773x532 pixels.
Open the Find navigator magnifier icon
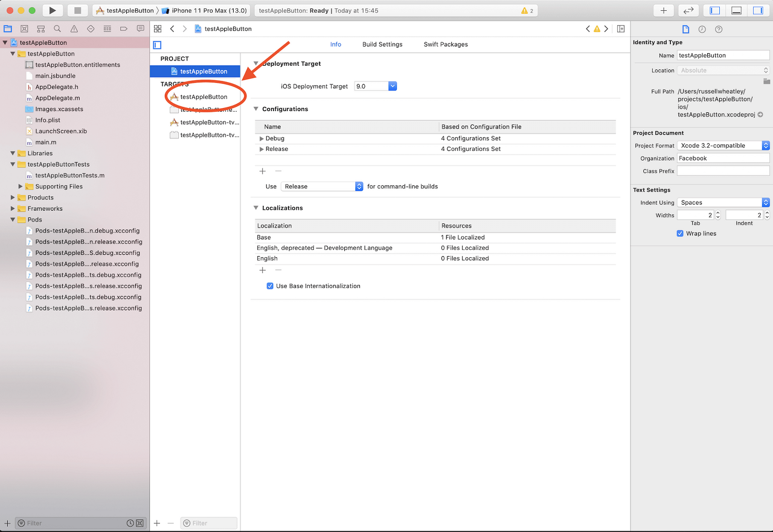[x=57, y=28]
